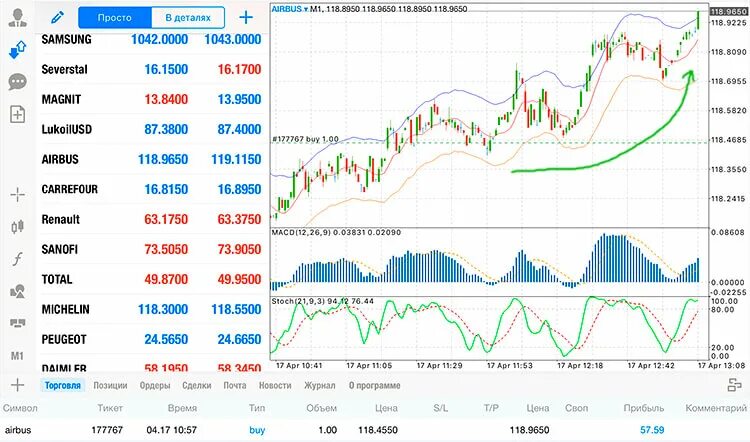Click the profit value 57.59
750x442 pixels.
(x=652, y=430)
